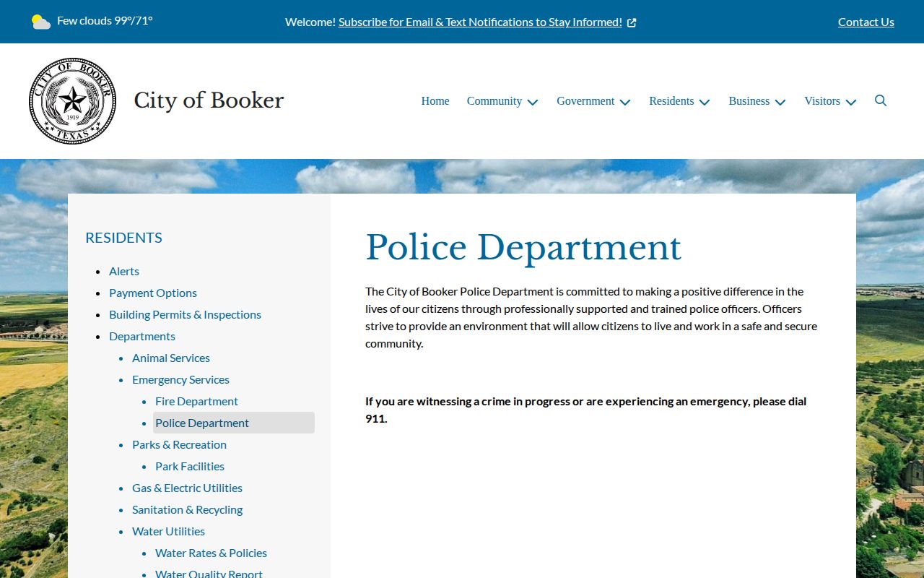Image resolution: width=924 pixels, height=578 pixels.
Task: Open Parks & Recreation in the sidebar
Action: pyautogui.click(x=179, y=444)
